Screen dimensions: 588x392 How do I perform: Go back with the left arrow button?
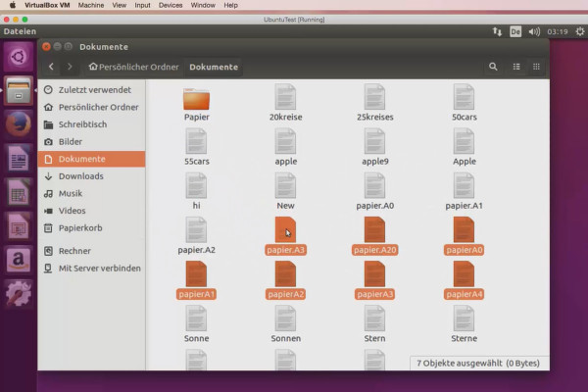tap(52, 67)
